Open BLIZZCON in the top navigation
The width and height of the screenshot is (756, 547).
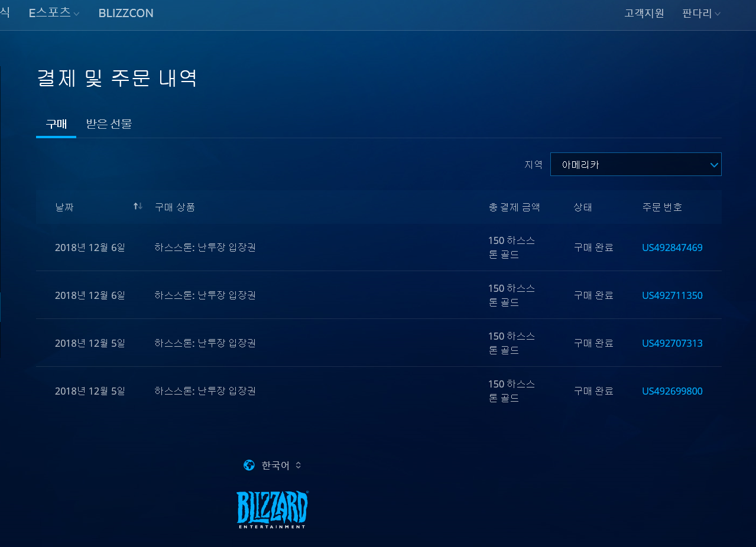coord(126,13)
